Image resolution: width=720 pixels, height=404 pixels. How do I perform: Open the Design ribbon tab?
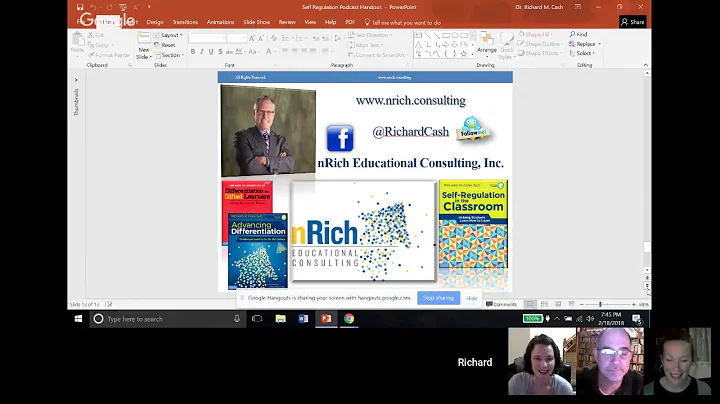(x=155, y=22)
